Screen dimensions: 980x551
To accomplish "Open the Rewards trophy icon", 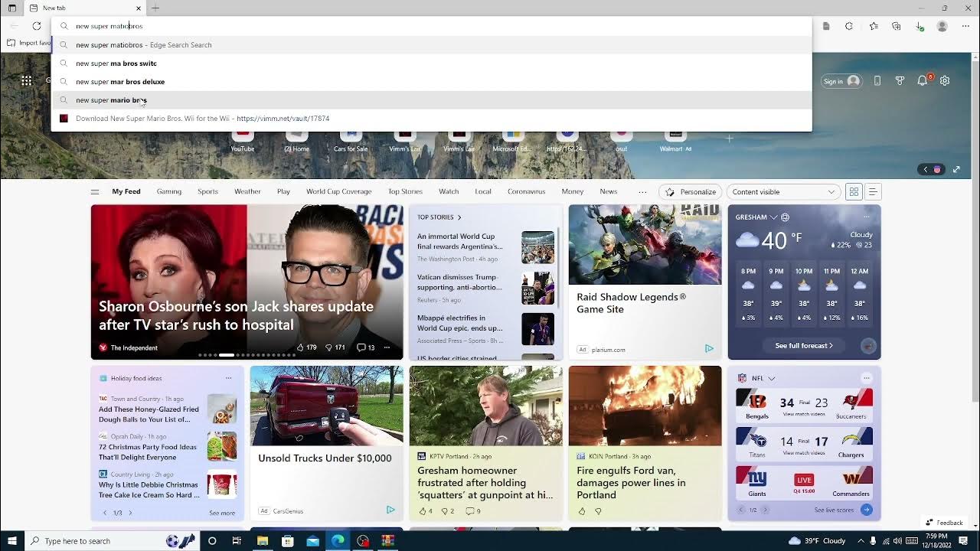I will tap(900, 81).
